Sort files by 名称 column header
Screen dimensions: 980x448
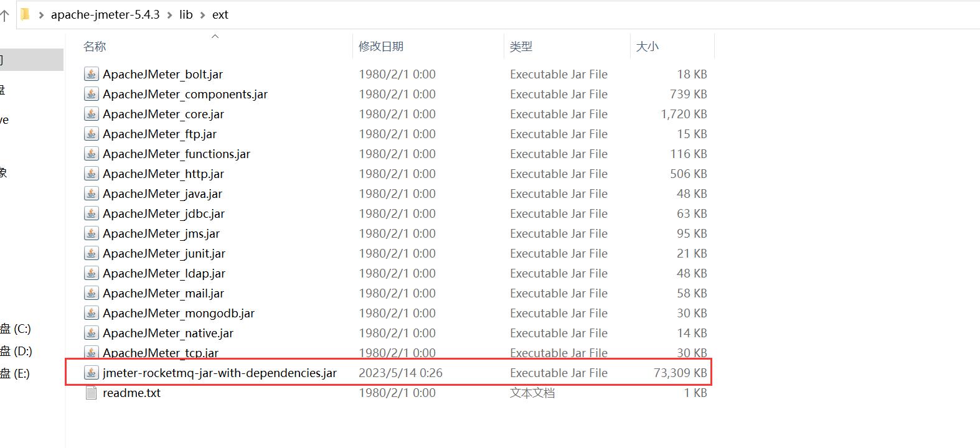tap(95, 47)
